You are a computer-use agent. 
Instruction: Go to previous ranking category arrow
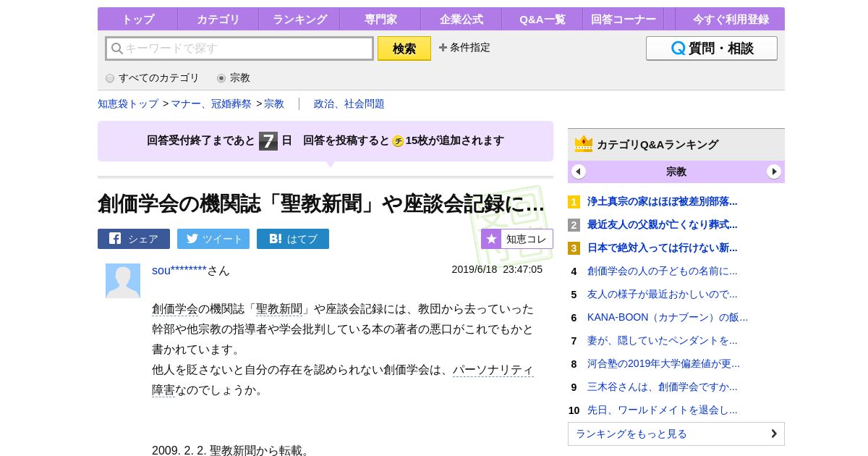579,172
